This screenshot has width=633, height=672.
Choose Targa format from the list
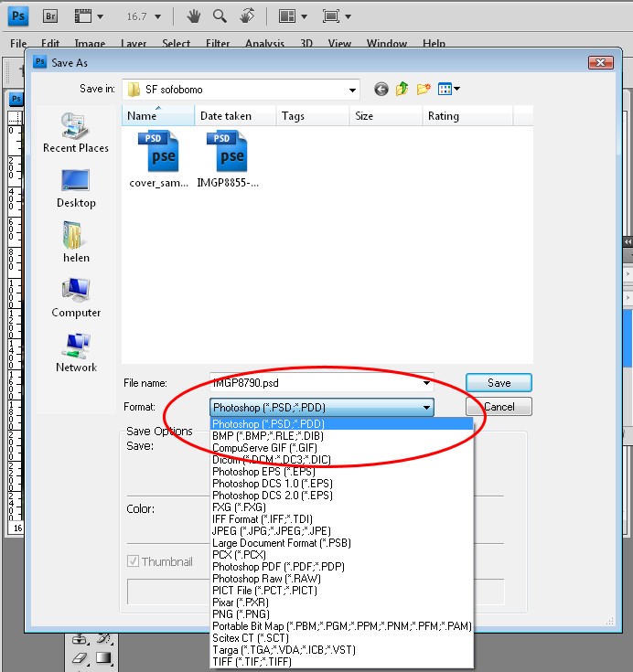342,650
